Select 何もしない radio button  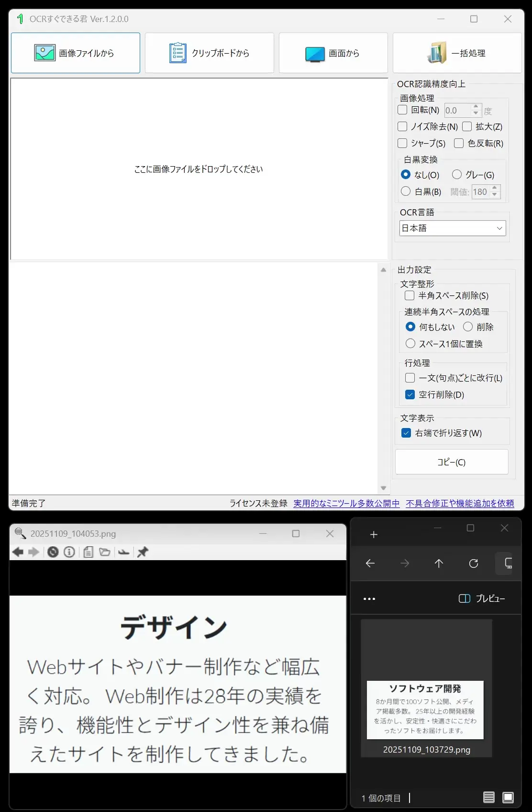coord(410,327)
